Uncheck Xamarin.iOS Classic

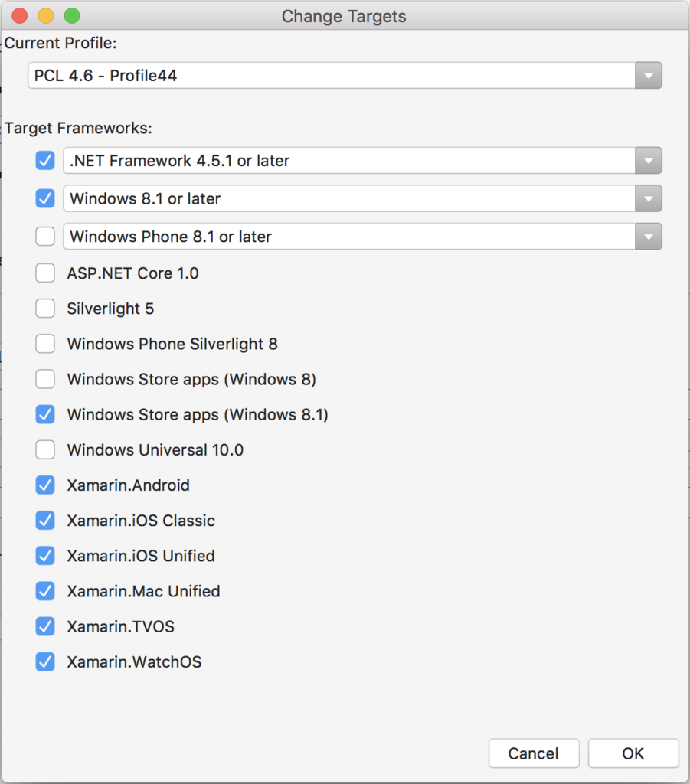[45, 521]
